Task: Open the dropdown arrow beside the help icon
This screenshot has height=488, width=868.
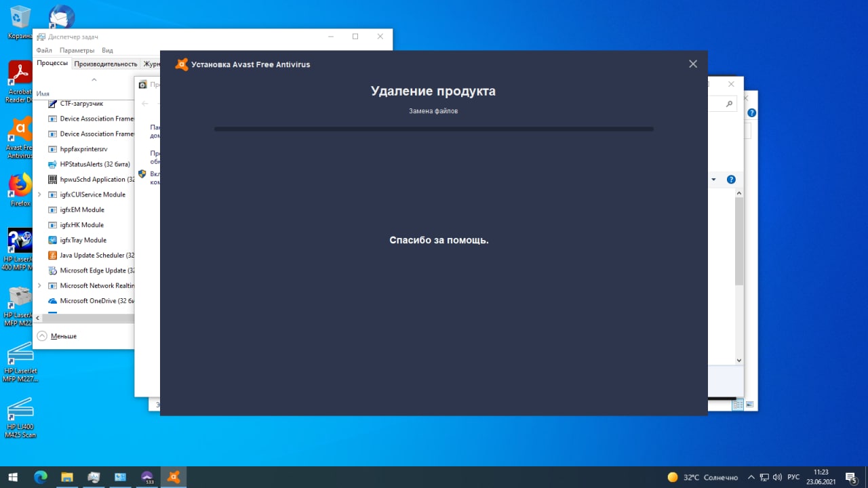Action: (713, 180)
